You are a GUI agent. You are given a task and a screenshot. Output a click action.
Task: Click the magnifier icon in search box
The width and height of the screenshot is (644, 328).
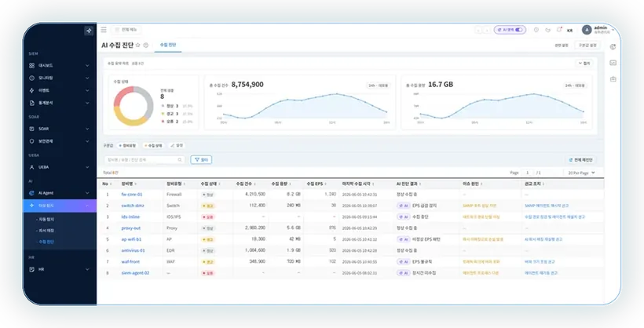pyautogui.click(x=180, y=160)
